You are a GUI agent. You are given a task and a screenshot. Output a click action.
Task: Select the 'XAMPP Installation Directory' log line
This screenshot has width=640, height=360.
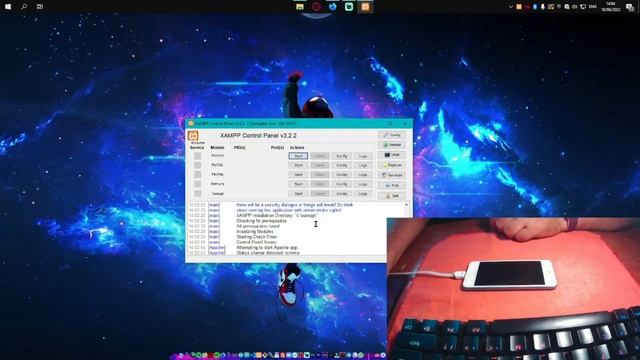277,216
